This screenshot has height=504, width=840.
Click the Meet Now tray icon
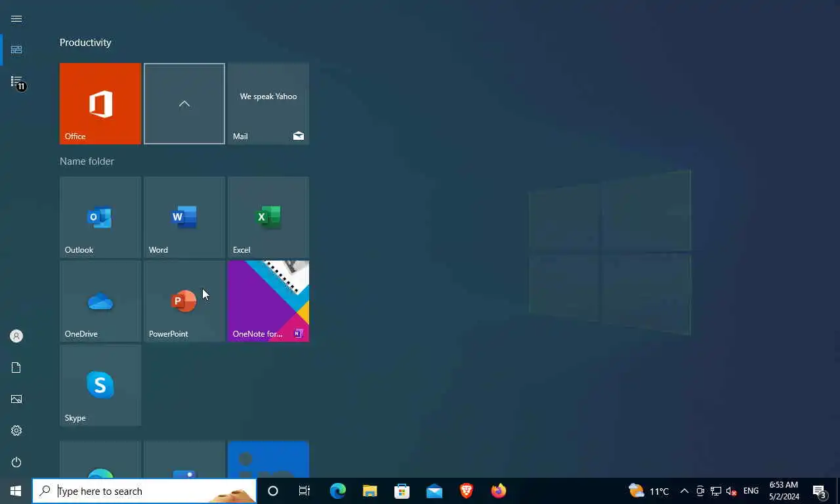[700, 491]
